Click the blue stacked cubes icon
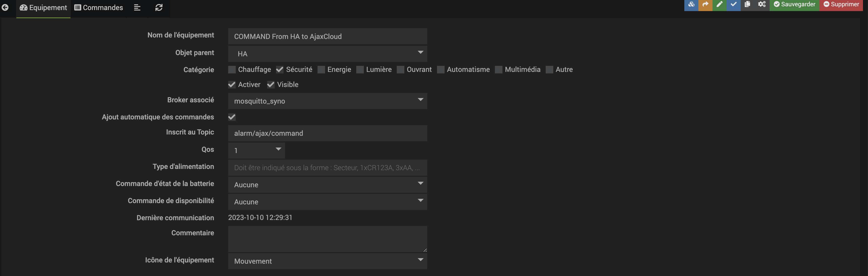Image resolution: width=868 pixels, height=276 pixels. tap(691, 4)
